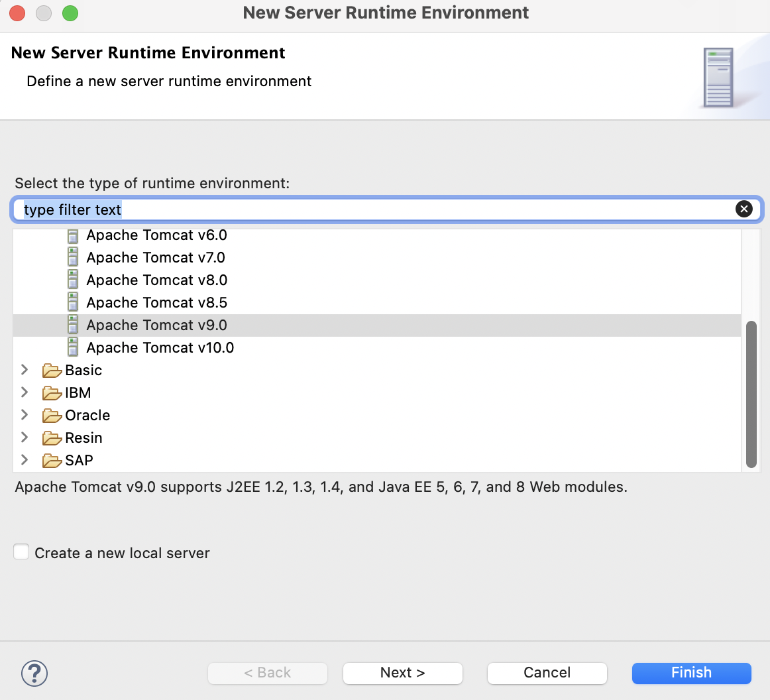Expand the Resin category
This screenshot has width=770, height=700.
25,437
